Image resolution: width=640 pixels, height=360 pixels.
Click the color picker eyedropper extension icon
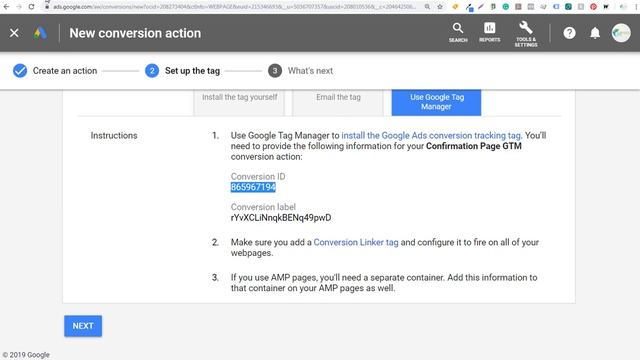click(469, 7)
